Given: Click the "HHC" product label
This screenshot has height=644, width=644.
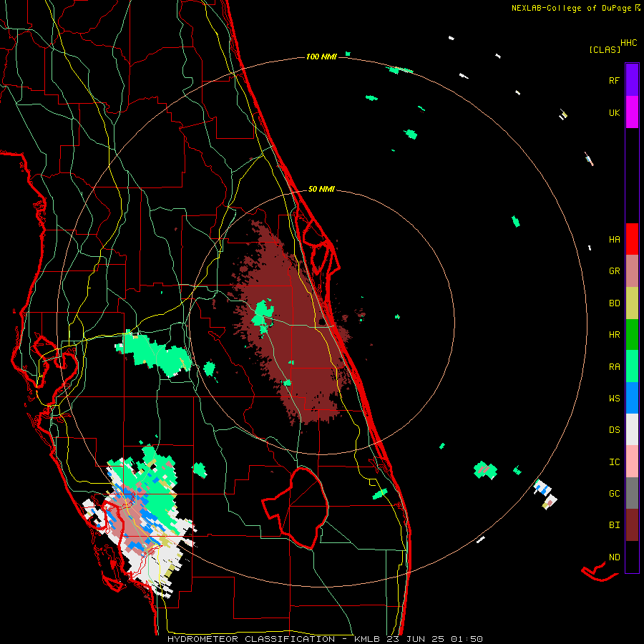Looking at the screenshot, I should (629, 43).
